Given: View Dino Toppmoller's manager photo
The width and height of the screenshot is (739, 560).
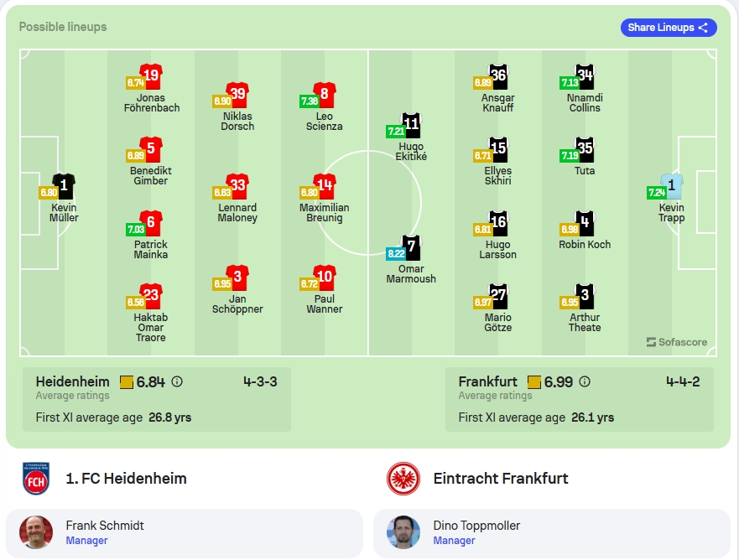Looking at the screenshot, I should point(403,532).
